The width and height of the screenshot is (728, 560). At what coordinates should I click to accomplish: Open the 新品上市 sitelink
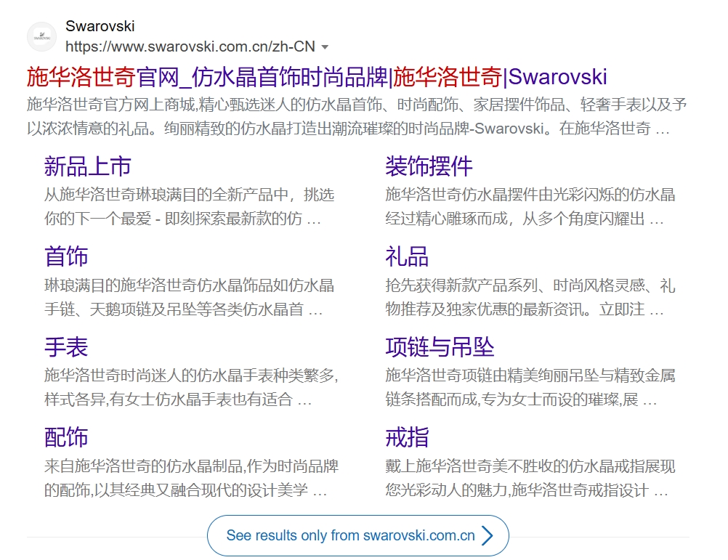click(x=88, y=166)
